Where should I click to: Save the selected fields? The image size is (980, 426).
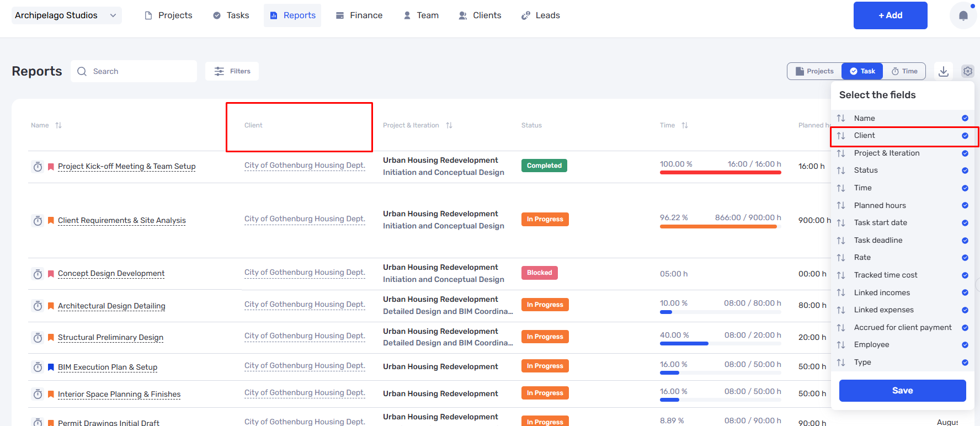coord(903,391)
